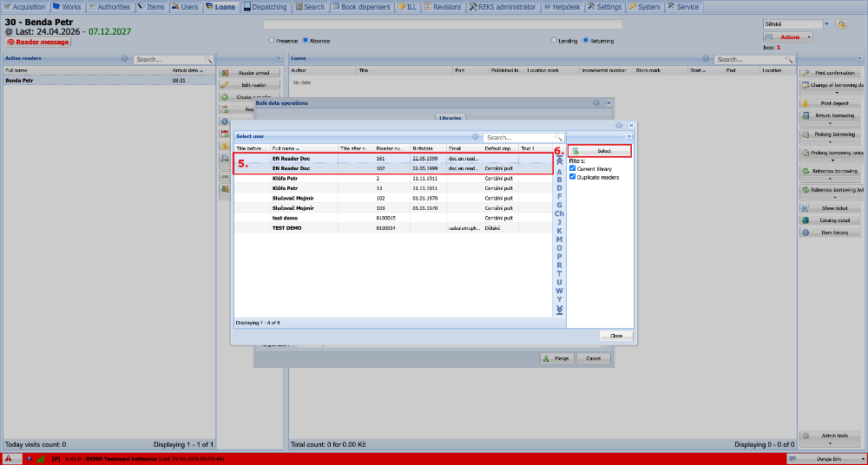Viewport: 868px width, 465px height.
Task: Open the Libraries tab in Bulk data operations
Action: point(450,118)
